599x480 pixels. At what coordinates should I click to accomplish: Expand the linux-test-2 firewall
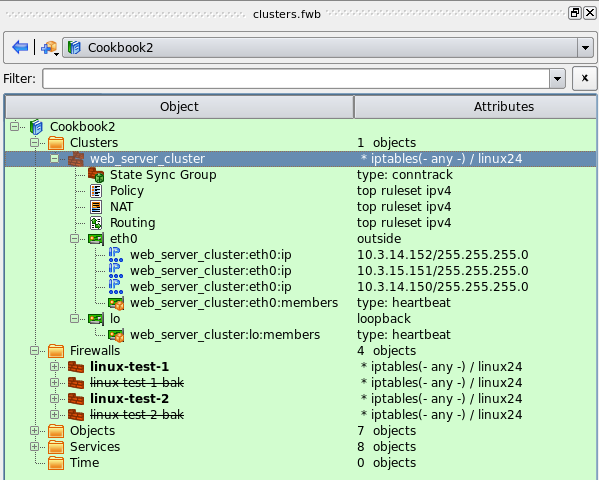tap(55, 399)
